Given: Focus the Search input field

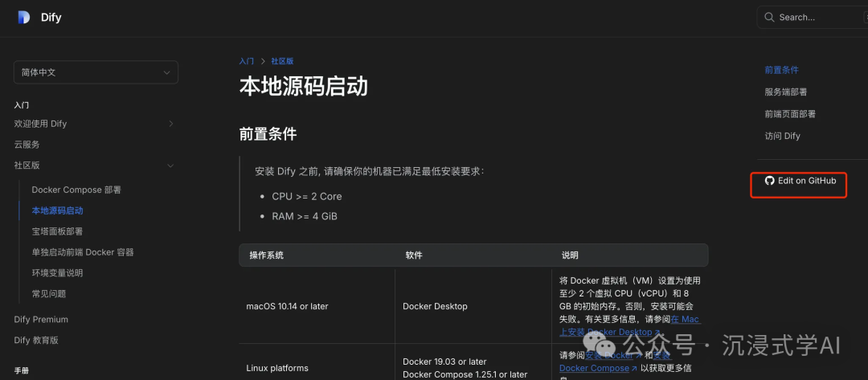Looking at the screenshot, I should click(x=812, y=17).
